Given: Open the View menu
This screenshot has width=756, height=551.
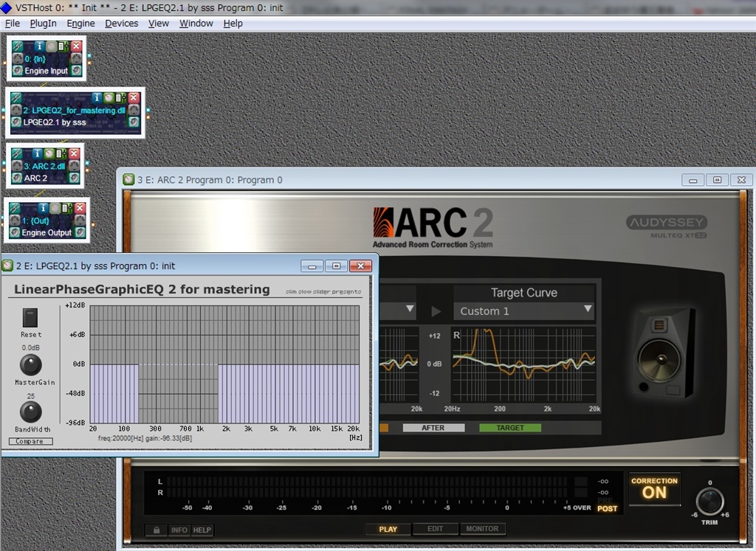Looking at the screenshot, I should pos(158,23).
